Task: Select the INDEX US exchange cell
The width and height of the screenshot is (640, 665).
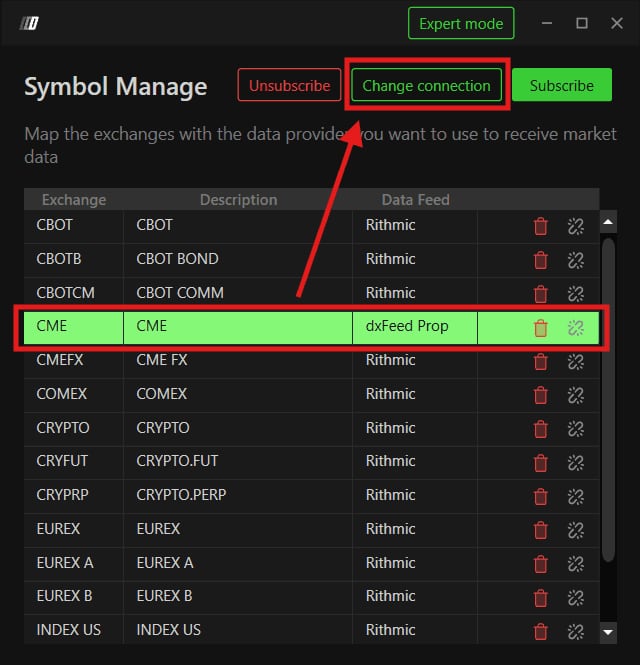Action: click(x=73, y=631)
